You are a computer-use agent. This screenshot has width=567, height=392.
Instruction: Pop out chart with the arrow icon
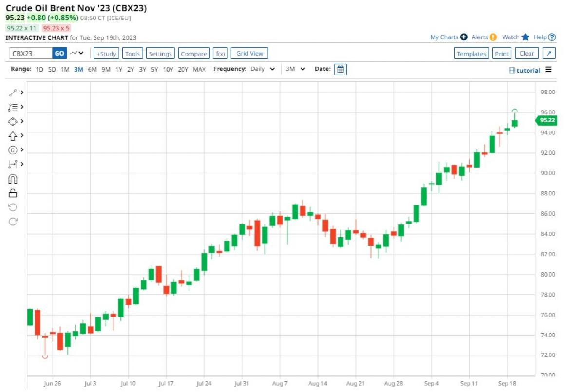click(x=548, y=54)
